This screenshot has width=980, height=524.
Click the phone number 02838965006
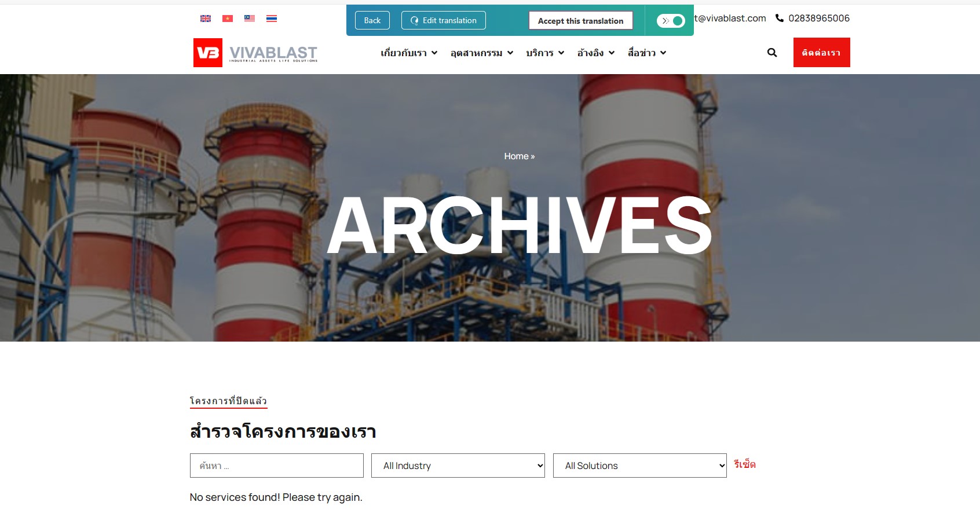coord(819,18)
